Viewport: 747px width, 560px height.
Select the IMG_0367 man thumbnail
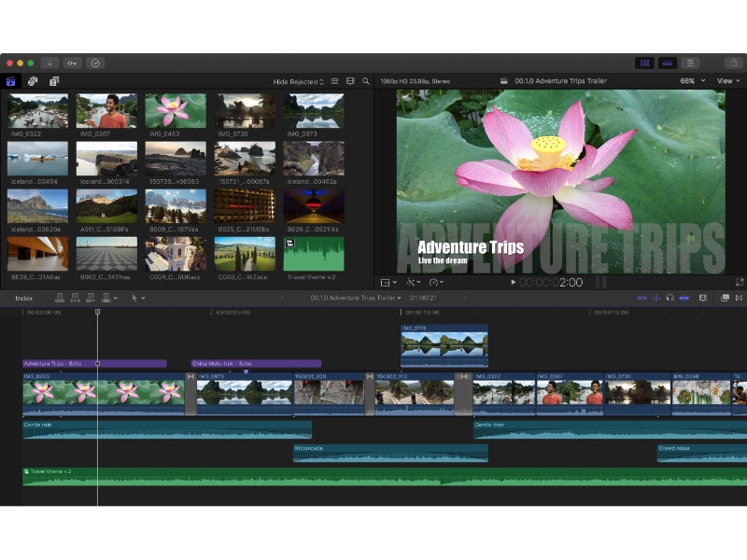pyautogui.click(x=106, y=111)
